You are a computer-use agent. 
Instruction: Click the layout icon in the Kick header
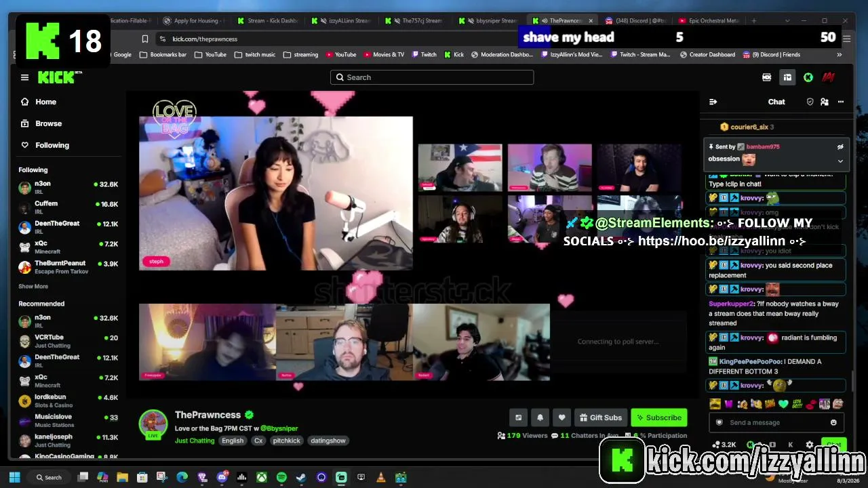coord(787,77)
